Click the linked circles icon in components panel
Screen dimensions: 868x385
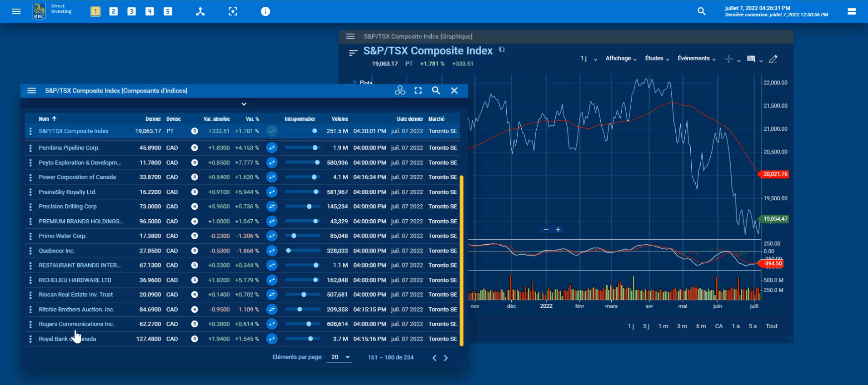pos(400,90)
